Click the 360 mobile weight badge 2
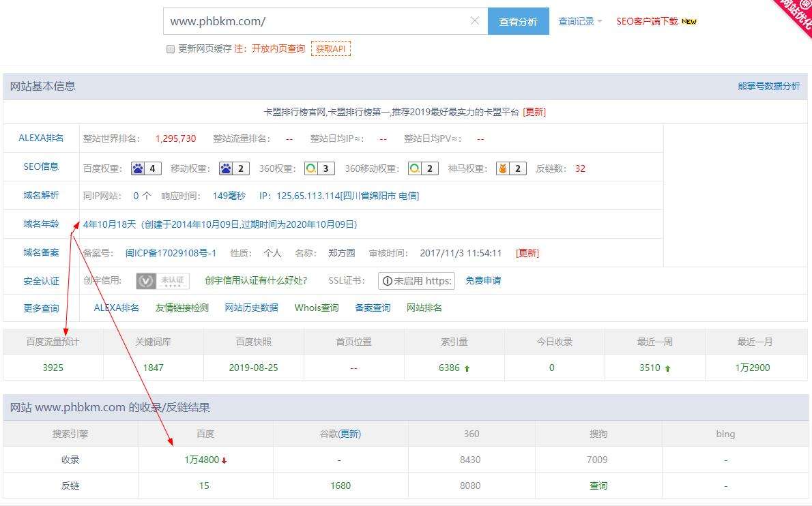 tap(423, 168)
